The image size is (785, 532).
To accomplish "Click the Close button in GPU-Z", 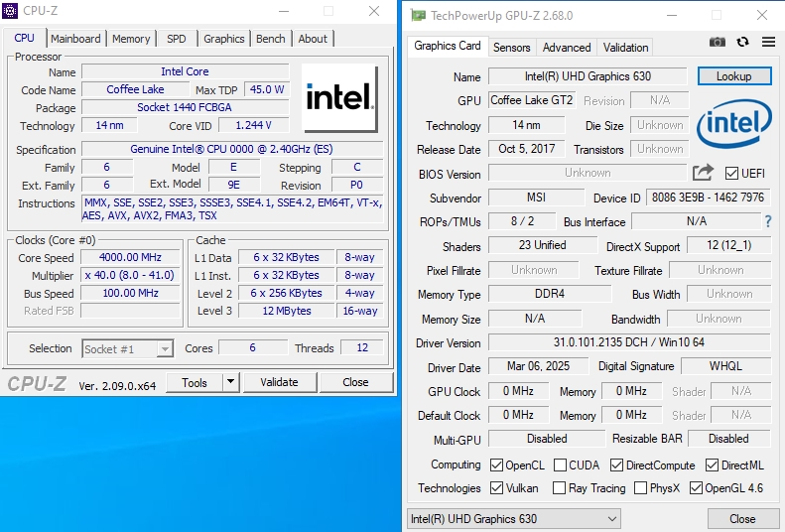I will (742, 519).
